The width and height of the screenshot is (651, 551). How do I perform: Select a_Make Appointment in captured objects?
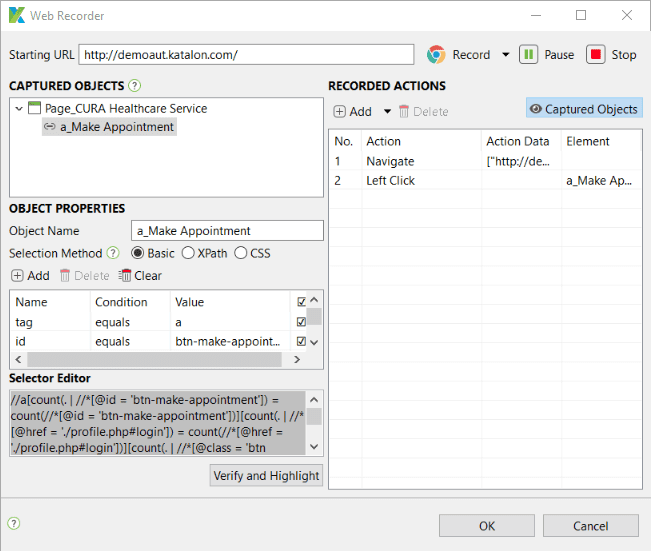click(109, 127)
